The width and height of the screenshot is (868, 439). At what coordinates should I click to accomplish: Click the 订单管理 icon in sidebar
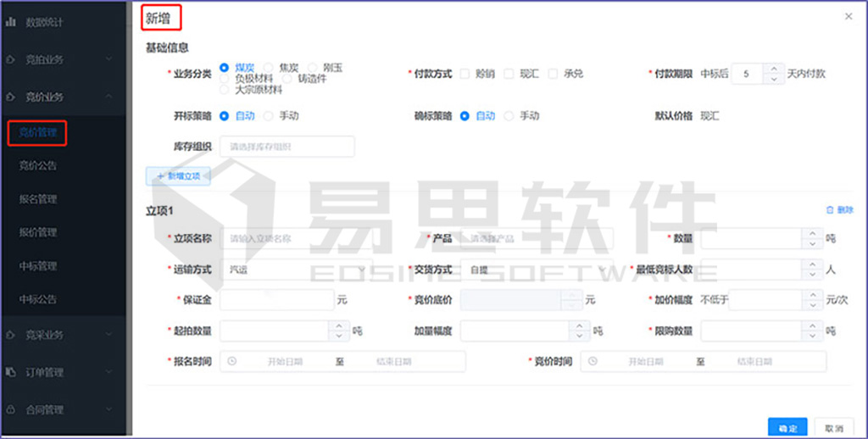12,372
